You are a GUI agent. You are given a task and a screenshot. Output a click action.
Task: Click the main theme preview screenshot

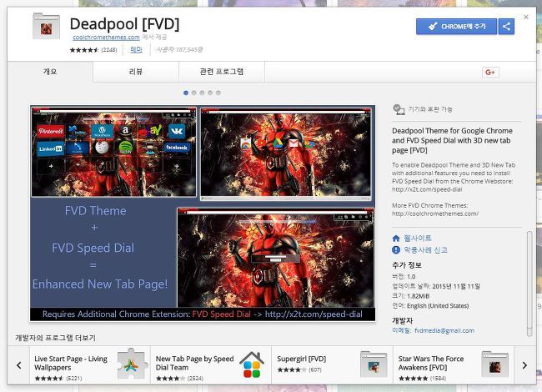point(203,214)
